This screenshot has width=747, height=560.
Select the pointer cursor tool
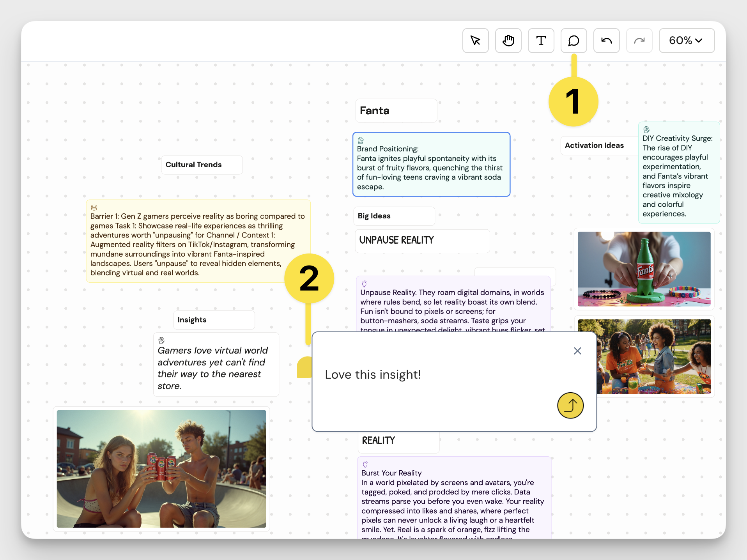[475, 41]
